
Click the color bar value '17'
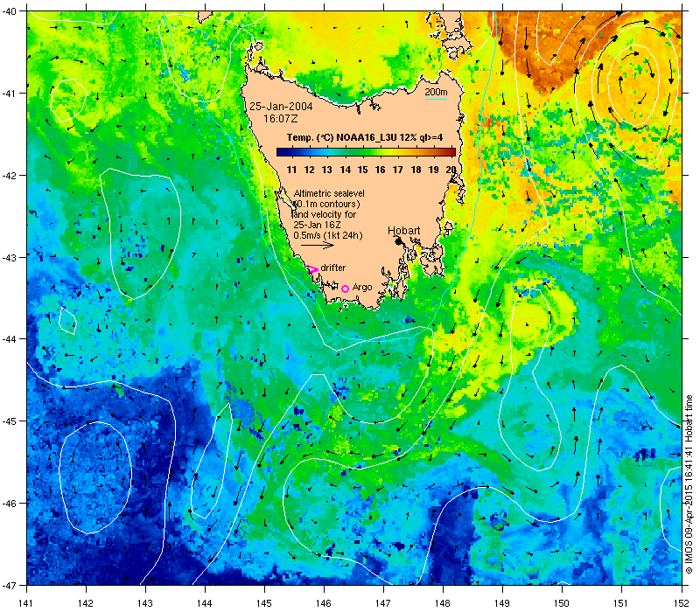click(x=398, y=170)
